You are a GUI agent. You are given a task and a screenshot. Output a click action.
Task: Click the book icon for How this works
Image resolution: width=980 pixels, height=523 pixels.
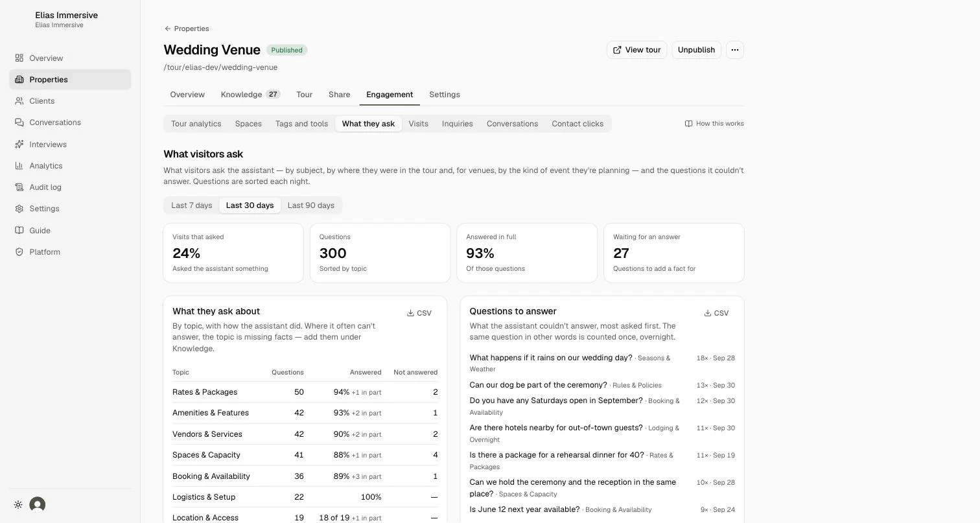688,124
